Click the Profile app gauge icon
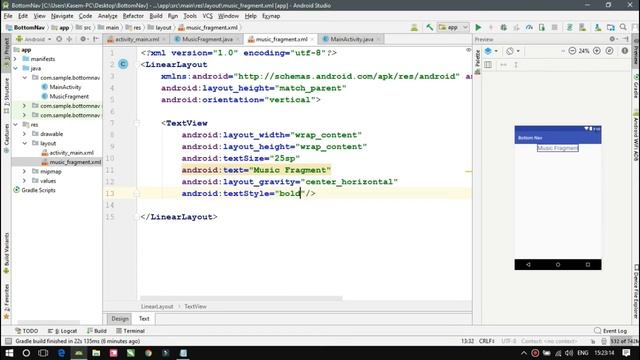 (x=529, y=27)
